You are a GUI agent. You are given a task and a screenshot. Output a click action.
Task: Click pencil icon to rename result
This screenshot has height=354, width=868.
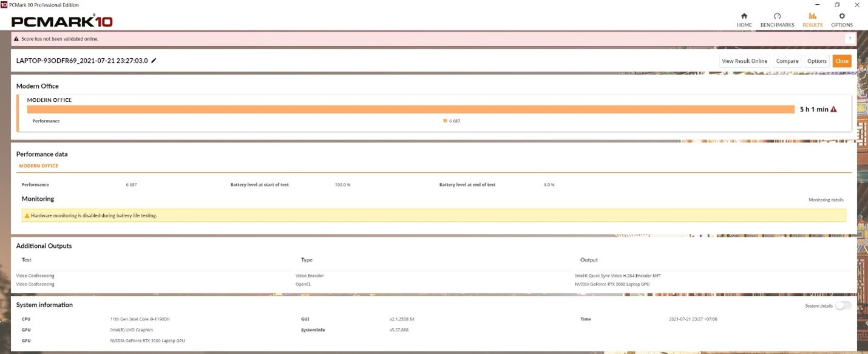pyautogui.click(x=154, y=61)
